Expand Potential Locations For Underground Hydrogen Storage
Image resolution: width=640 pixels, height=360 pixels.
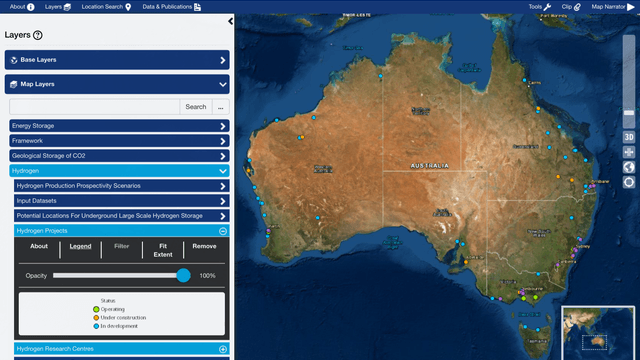tap(122, 216)
